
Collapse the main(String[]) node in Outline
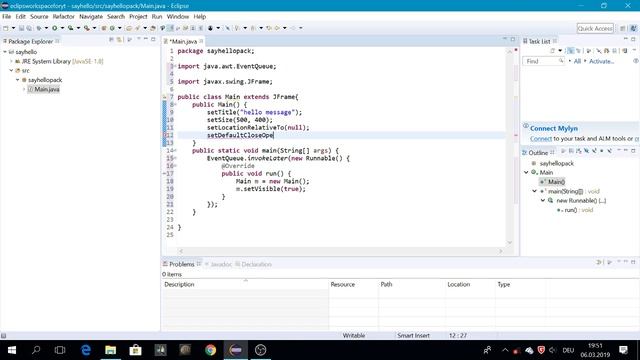click(534, 191)
